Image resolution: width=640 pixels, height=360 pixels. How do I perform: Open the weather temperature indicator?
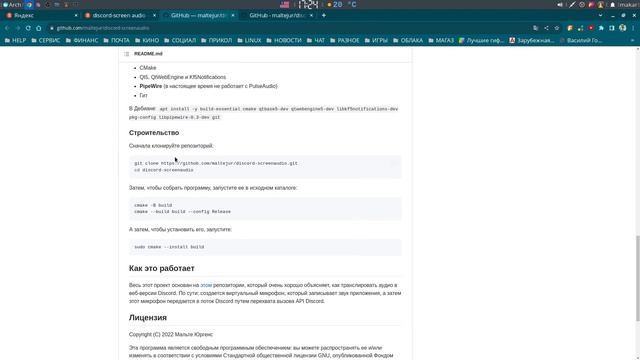[342, 4]
